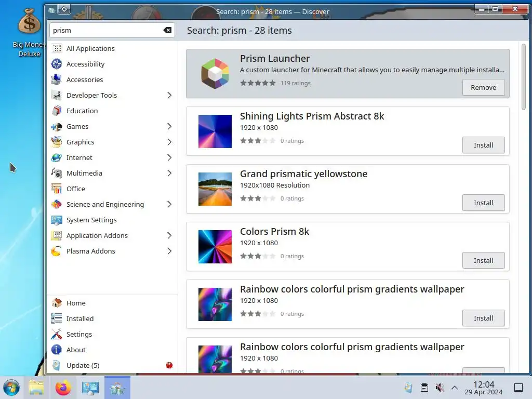This screenshot has height=399, width=532.
Task: Click the About info icon
Action: coord(57,350)
